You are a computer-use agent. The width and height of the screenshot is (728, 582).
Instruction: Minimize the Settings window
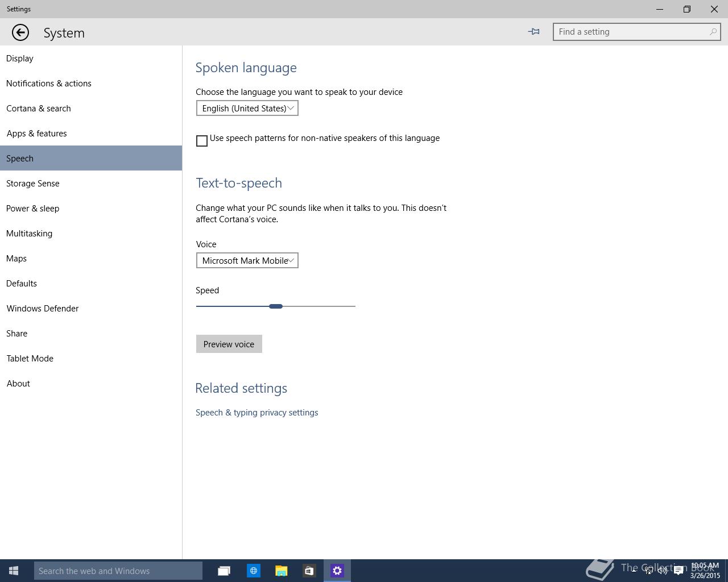(x=660, y=9)
